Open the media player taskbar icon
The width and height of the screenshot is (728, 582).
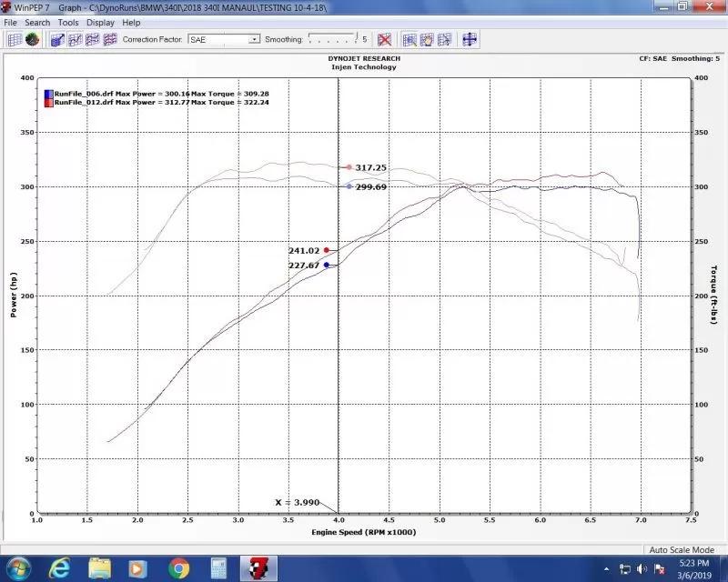pyautogui.click(x=137, y=569)
